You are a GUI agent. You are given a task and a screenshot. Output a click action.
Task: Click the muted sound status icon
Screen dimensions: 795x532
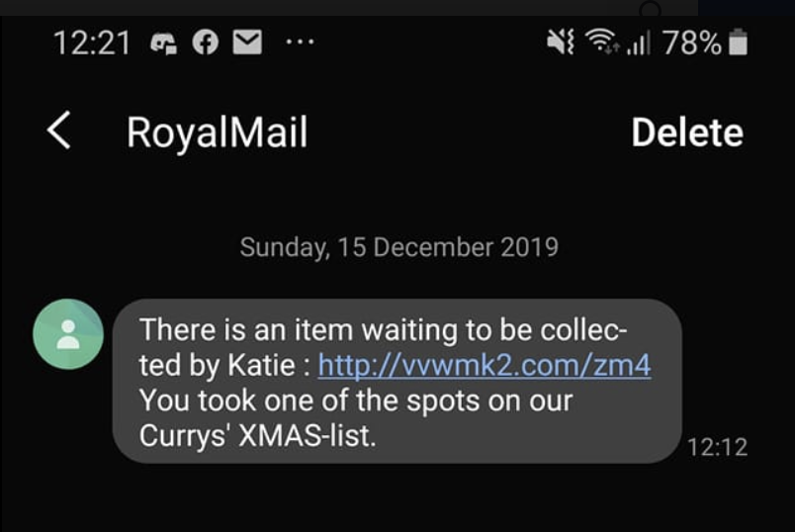[x=560, y=43]
